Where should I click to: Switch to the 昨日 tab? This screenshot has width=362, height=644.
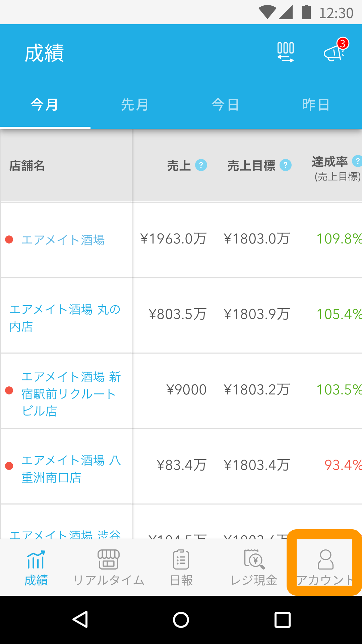click(316, 105)
